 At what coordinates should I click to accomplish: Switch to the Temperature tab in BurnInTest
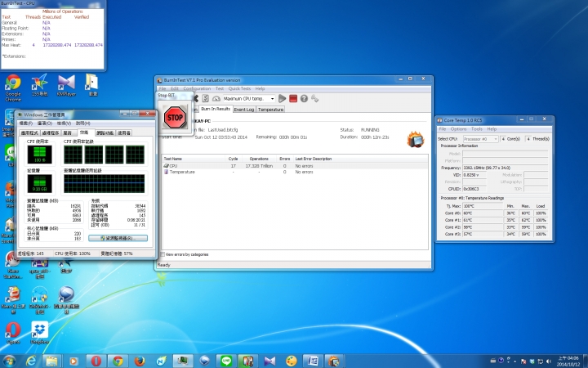pyautogui.click(x=270, y=110)
